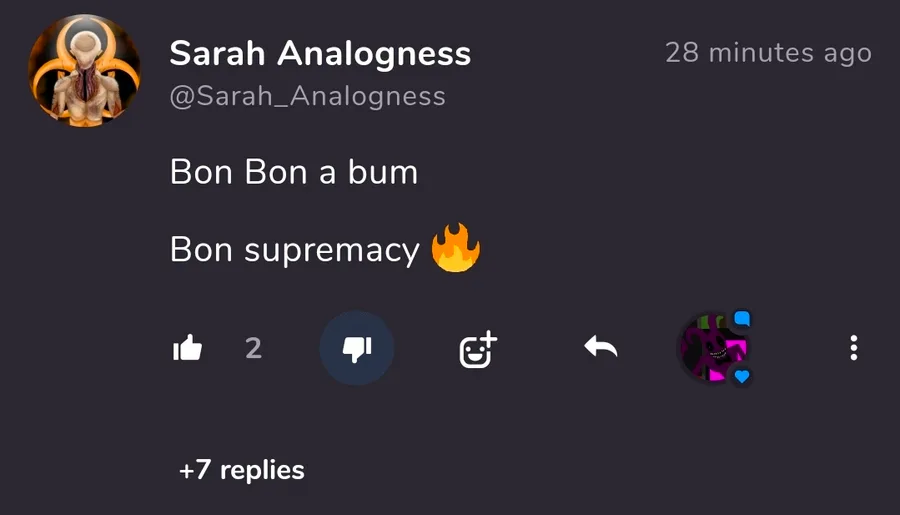The image size is (900, 515).
Task: Click the word "replies" below the comment
Action: (262, 471)
